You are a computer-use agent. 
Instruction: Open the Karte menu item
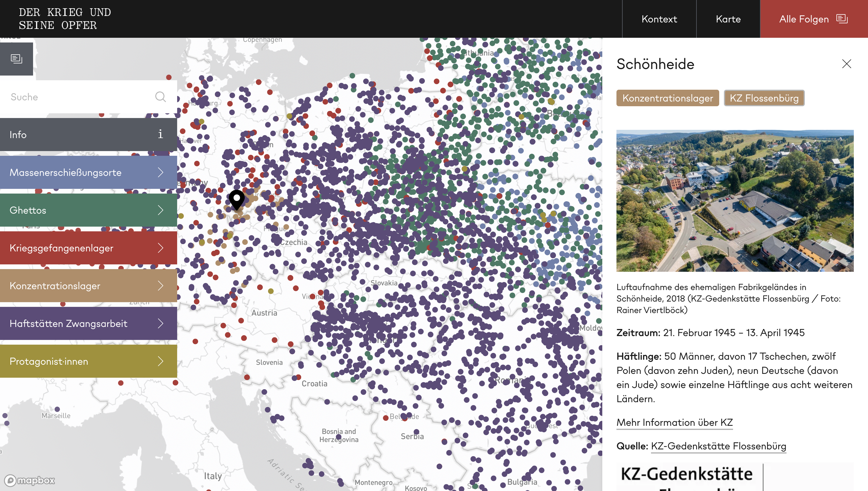click(x=728, y=19)
